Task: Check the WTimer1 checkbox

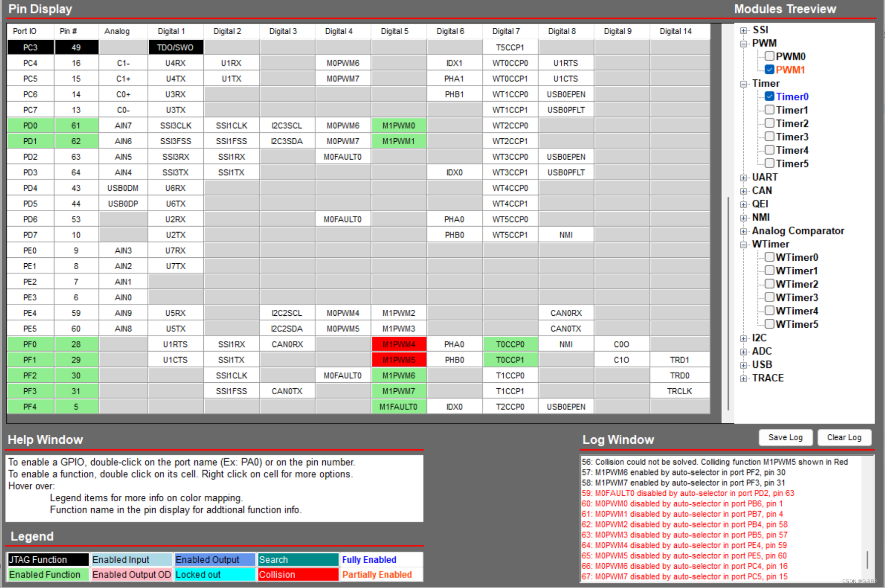Action: coord(769,270)
